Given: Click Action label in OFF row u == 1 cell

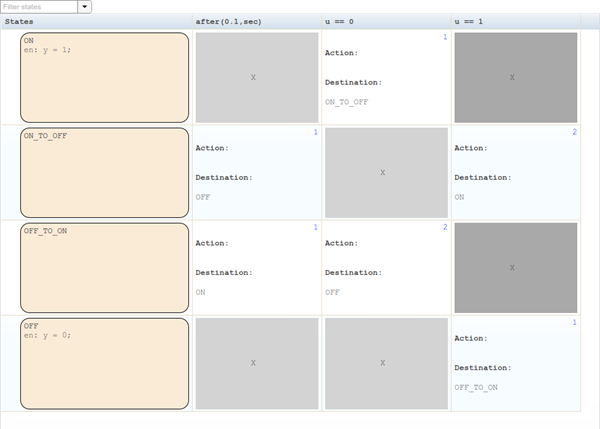Looking at the screenshot, I should (x=471, y=338).
